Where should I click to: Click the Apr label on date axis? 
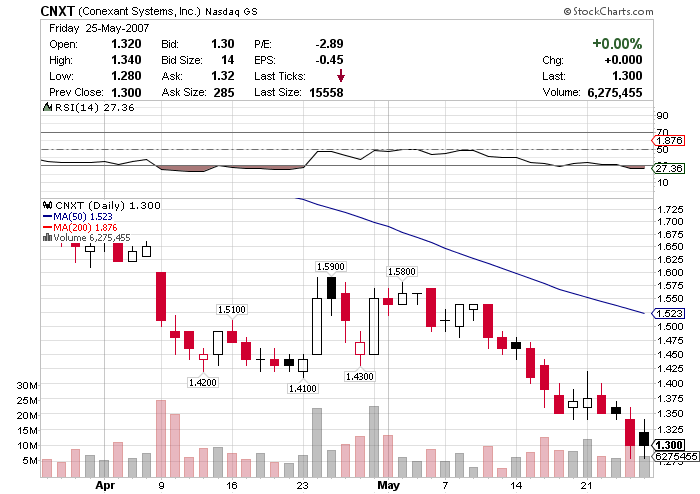coord(105,485)
